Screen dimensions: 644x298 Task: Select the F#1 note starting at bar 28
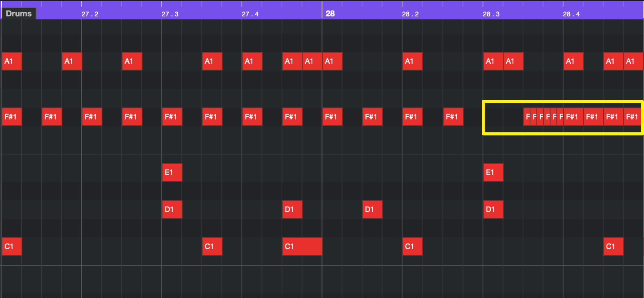point(332,117)
